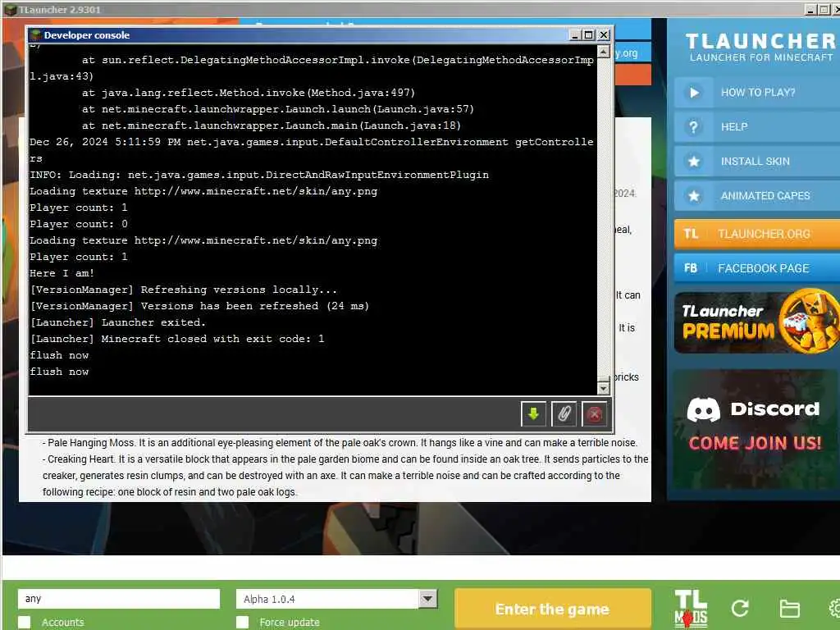This screenshot has width=840, height=630.
Task: Open the TL Mods icon
Action: coord(691,609)
